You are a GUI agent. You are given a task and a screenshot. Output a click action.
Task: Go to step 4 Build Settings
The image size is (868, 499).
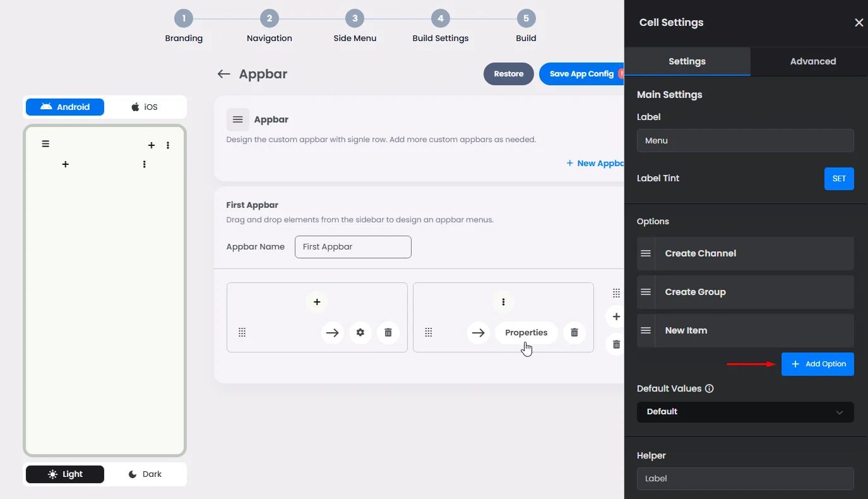[440, 19]
